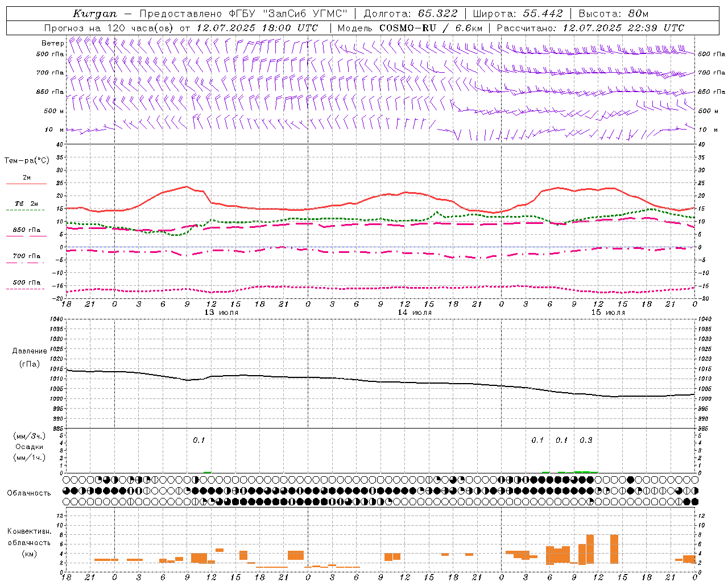Click the computed time "Рассчитано: 12.07.2025 22:39 UTC"
Viewport: 728px width, 582px height.
[x=590, y=28]
